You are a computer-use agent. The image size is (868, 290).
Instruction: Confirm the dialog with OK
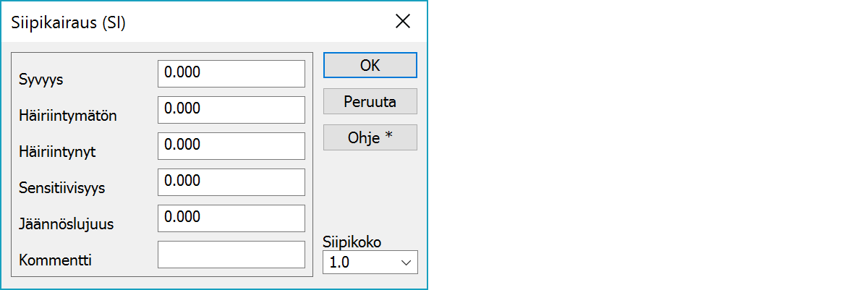[370, 65]
